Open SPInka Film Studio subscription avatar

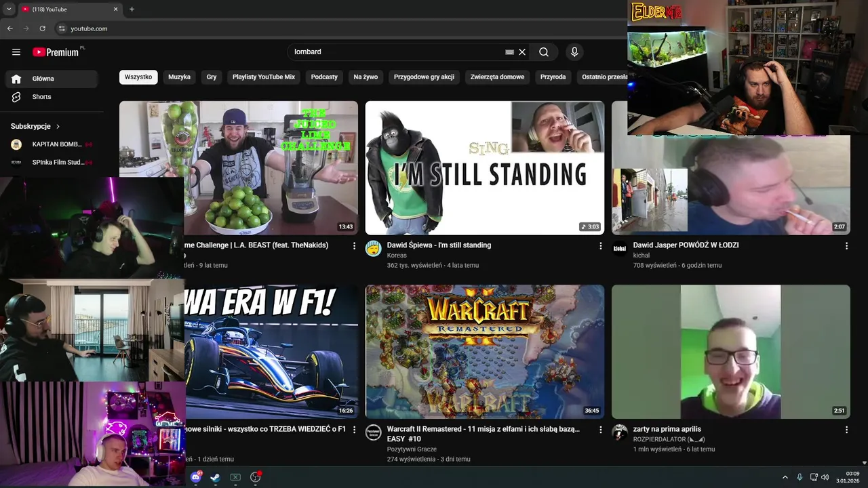coord(16,163)
